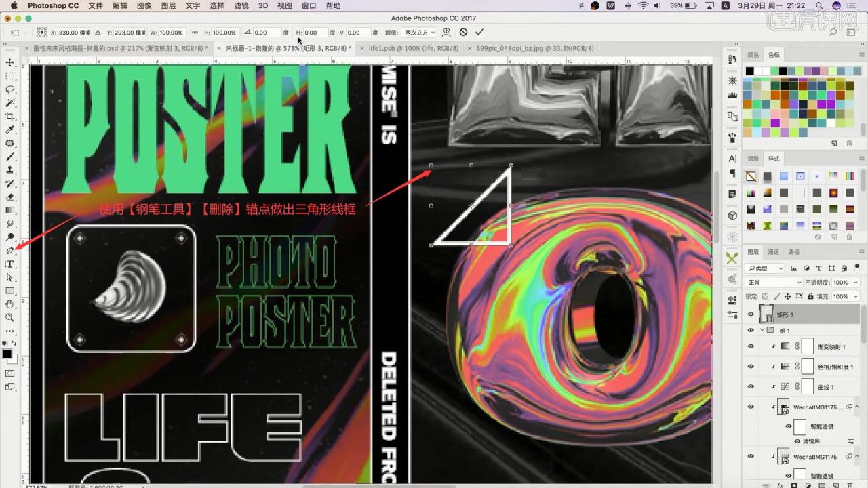Screen dimensions: 868x488
Task: Switch to the 调整 adjustments tab
Action: (x=753, y=158)
